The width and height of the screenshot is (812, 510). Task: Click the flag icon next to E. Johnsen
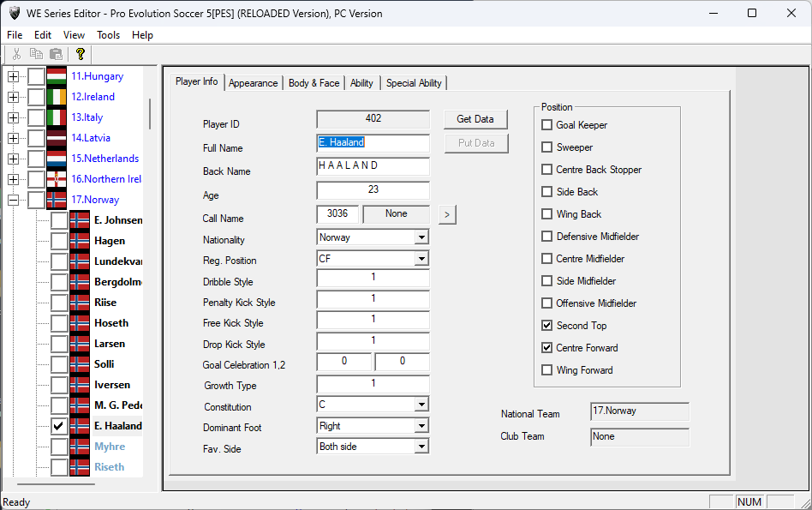coord(80,220)
